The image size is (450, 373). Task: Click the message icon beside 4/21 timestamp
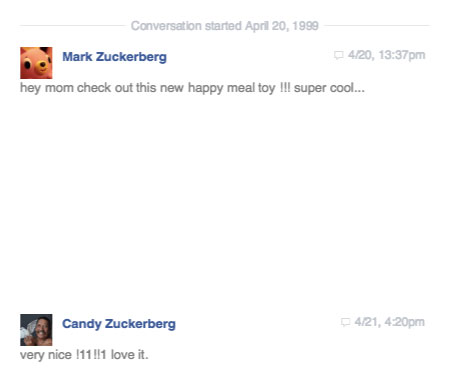(346, 322)
